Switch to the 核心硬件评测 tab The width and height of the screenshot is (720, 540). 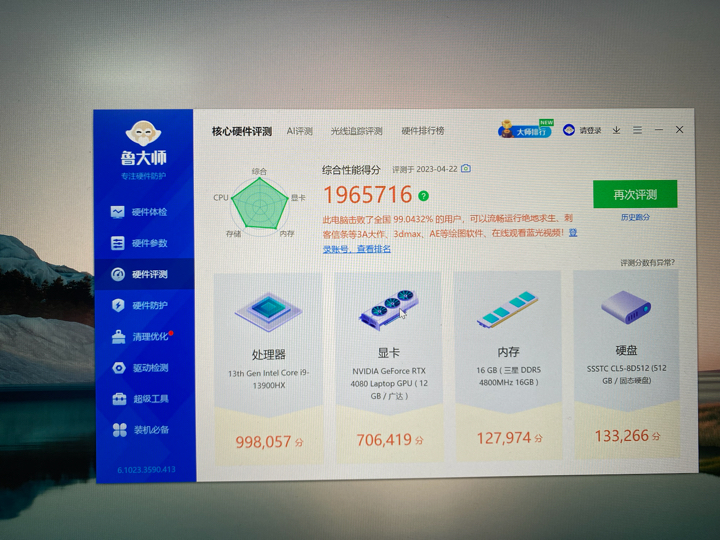[x=242, y=131]
